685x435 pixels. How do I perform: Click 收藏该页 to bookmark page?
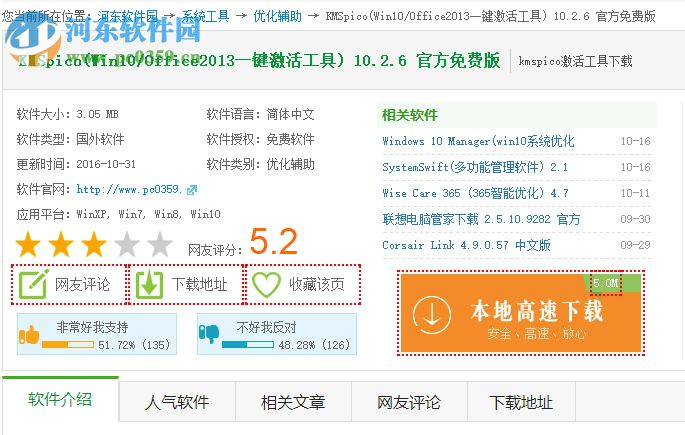click(303, 284)
